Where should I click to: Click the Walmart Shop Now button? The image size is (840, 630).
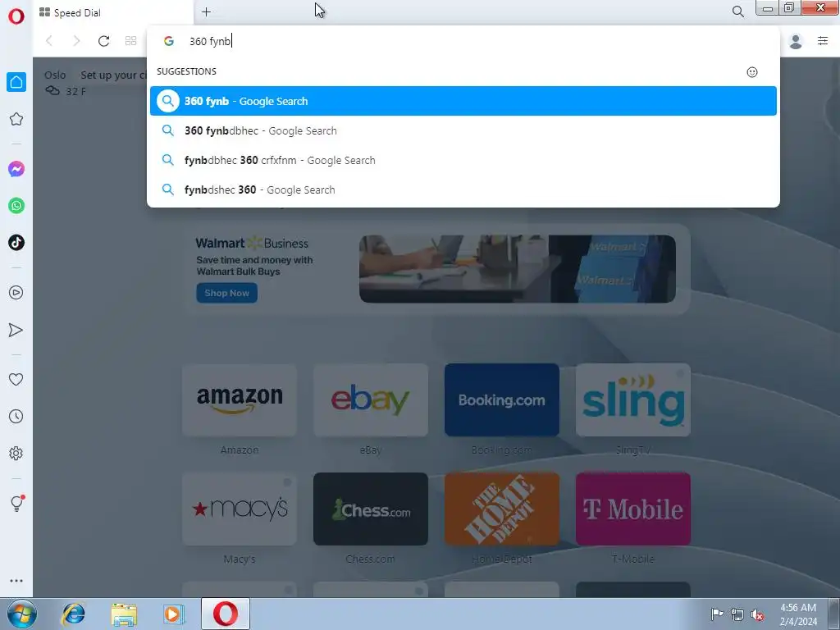(x=226, y=293)
